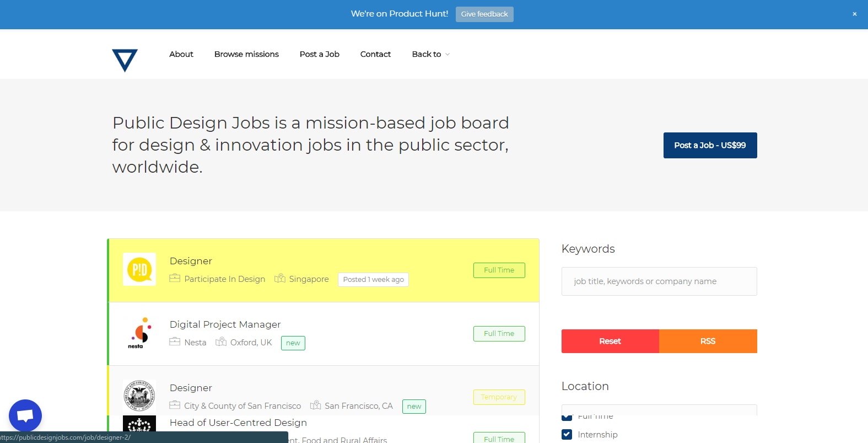Uncheck the Full Time filter
Viewport: 868px width, 443px height.
tap(567, 416)
